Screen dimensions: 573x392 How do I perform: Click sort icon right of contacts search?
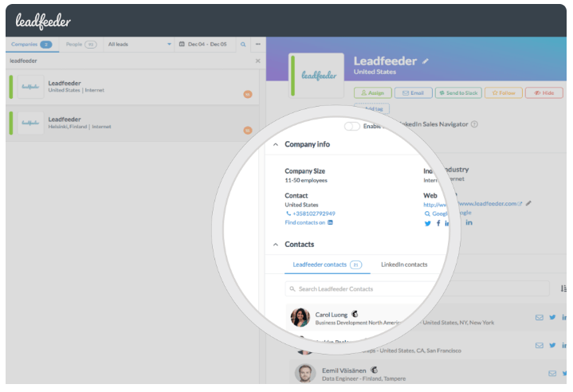point(563,288)
